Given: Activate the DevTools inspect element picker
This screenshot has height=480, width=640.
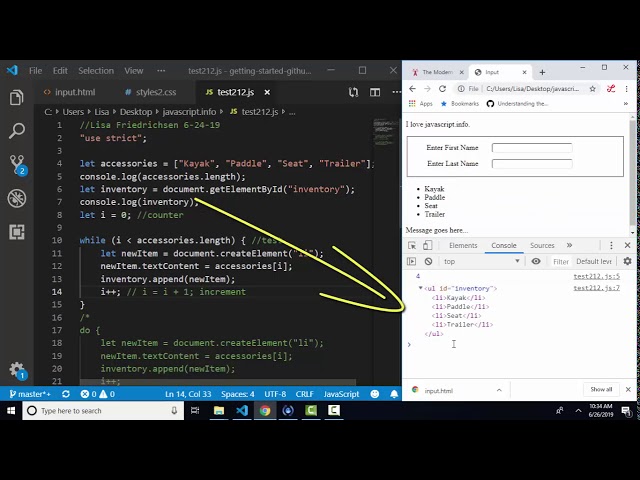Looking at the screenshot, I should [412, 245].
